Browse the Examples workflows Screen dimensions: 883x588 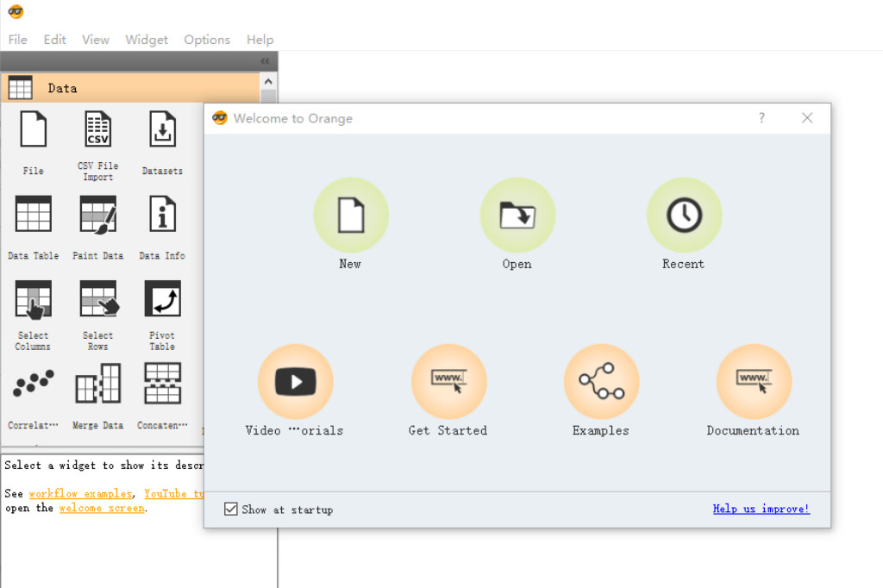601,381
